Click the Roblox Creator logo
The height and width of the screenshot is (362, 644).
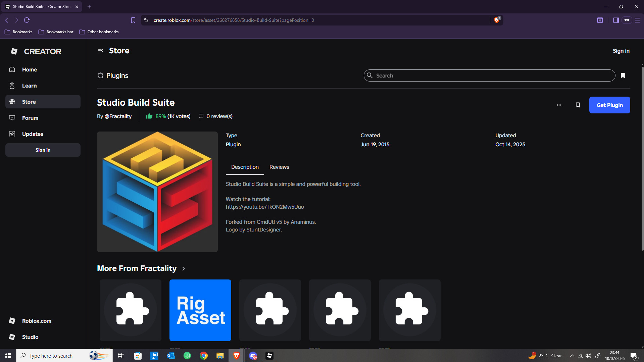point(36,51)
